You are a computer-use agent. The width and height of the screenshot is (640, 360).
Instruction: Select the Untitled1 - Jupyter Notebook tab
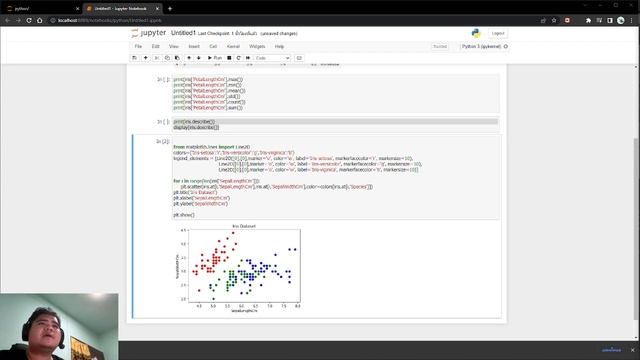point(120,8)
